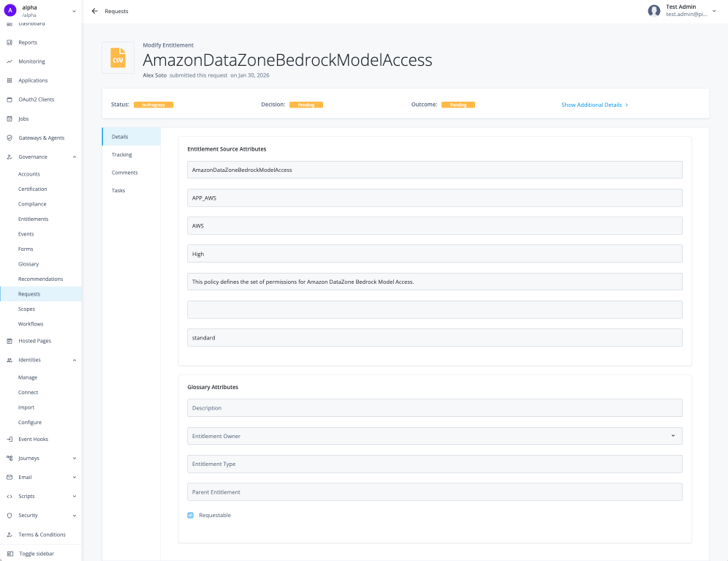
Task: Open Reports via its sidebar icon
Action: point(10,42)
